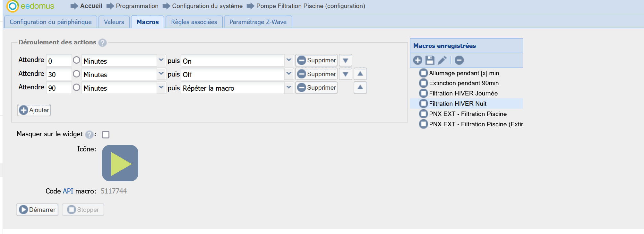This screenshot has height=234, width=644.
Task: Click the rename macro pencil icon
Action: 442,60
